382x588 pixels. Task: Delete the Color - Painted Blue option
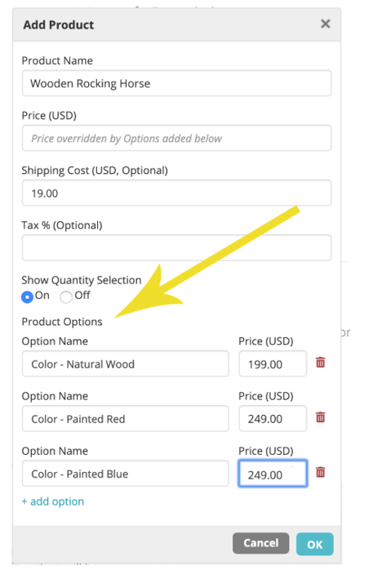pyautogui.click(x=320, y=472)
